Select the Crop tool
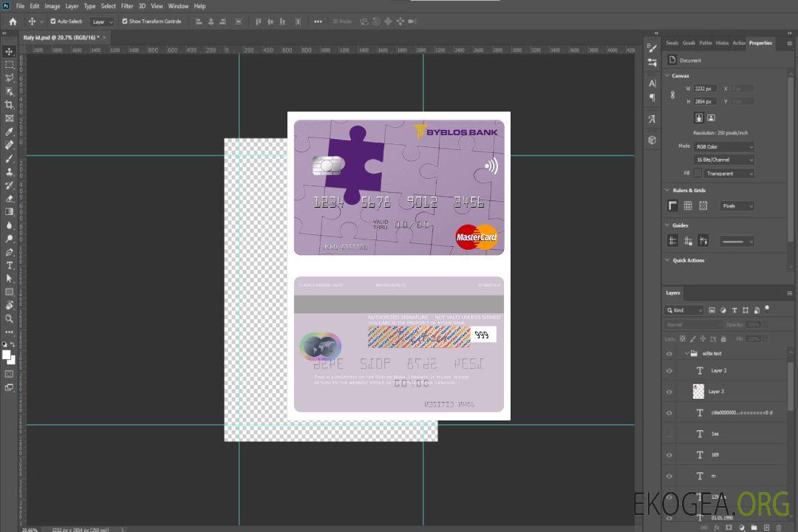 [x=9, y=105]
